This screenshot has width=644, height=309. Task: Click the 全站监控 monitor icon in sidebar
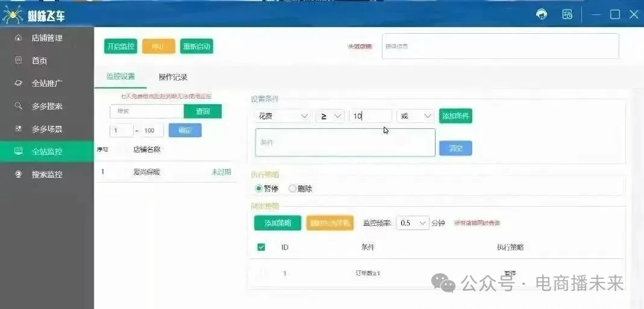[19, 152]
